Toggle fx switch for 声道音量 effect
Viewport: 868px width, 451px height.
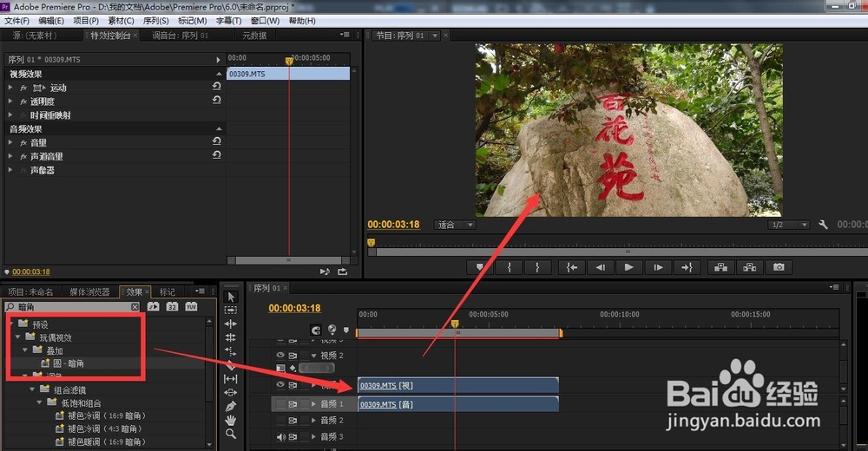[x=23, y=157]
